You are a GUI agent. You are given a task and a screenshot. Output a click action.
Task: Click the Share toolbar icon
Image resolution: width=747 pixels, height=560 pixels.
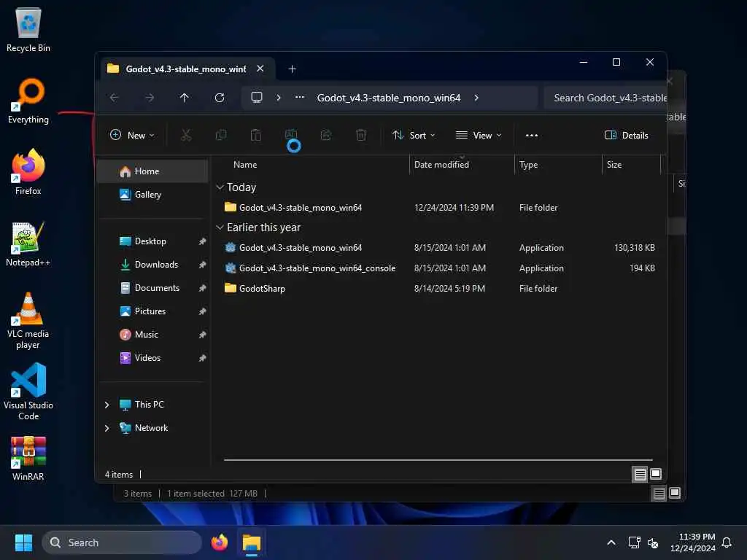pos(326,135)
